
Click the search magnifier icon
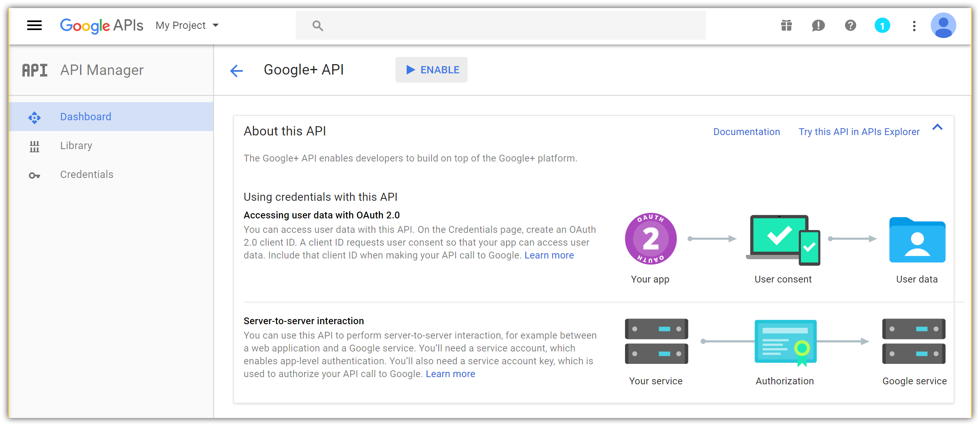click(318, 26)
